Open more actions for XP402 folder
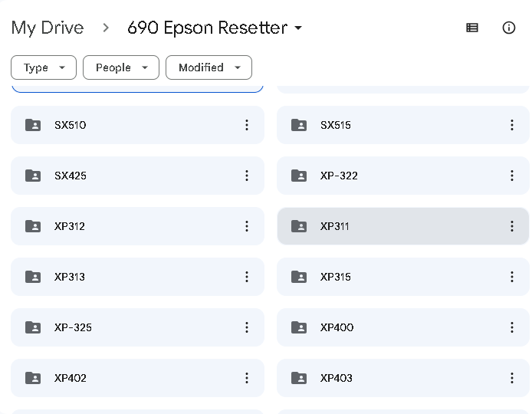The width and height of the screenshot is (532, 414). tap(247, 378)
